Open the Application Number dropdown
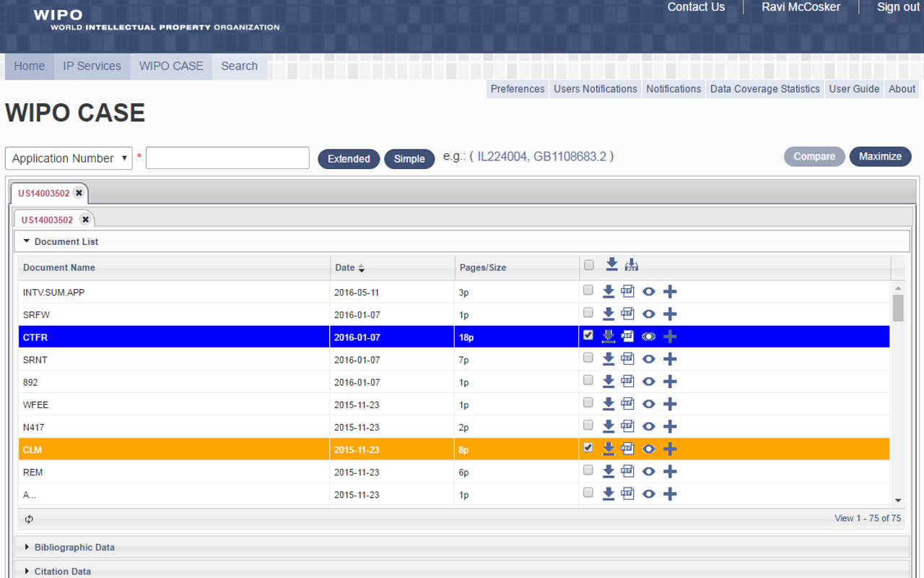The image size is (924, 578). 69,158
